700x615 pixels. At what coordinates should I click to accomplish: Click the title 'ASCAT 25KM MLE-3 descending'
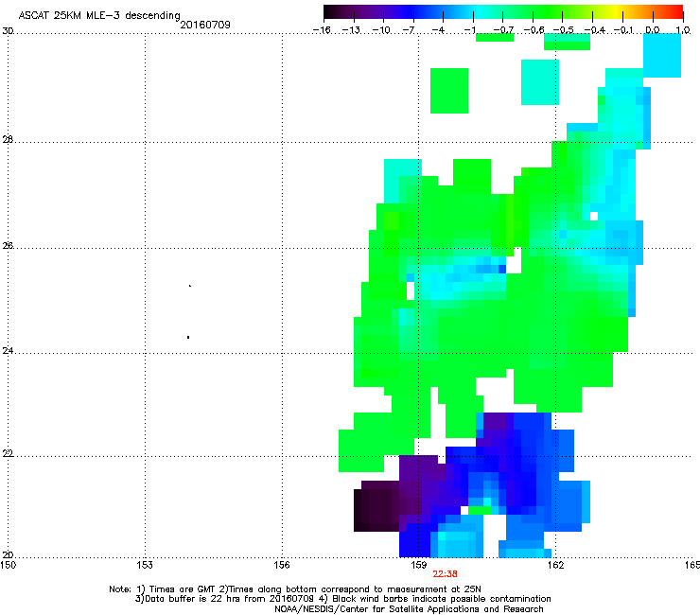click(99, 16)
